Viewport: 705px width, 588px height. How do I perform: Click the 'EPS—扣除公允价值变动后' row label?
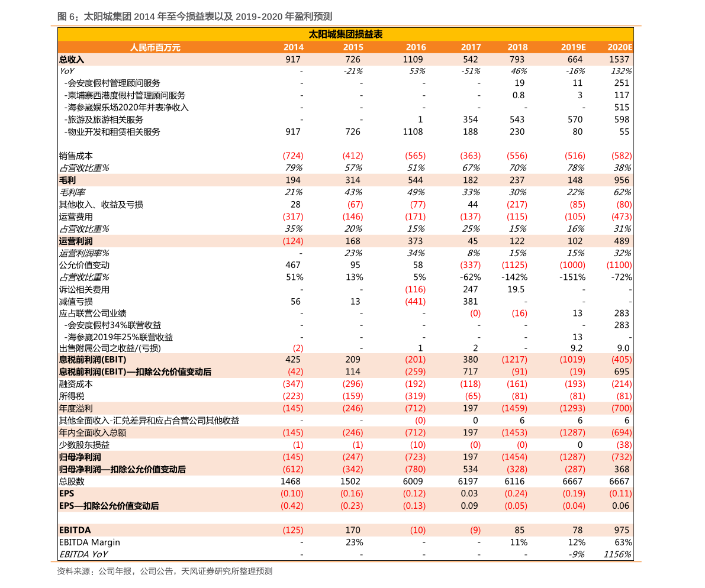point(109,506)
